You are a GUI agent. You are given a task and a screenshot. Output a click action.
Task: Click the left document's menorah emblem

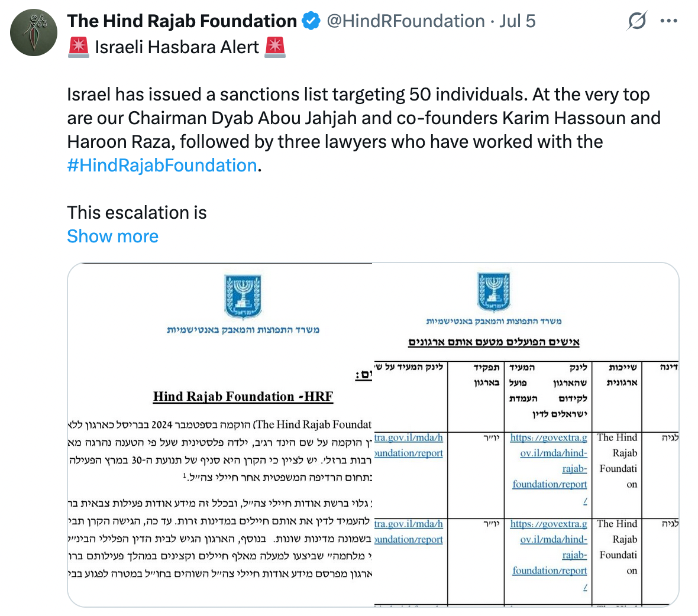(243, 297)
